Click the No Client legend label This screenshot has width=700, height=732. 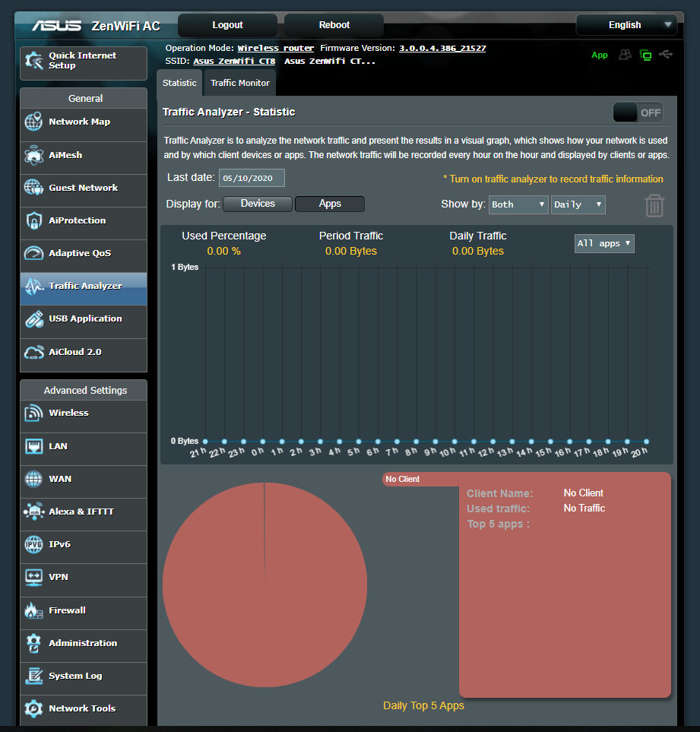pos(402,479)
